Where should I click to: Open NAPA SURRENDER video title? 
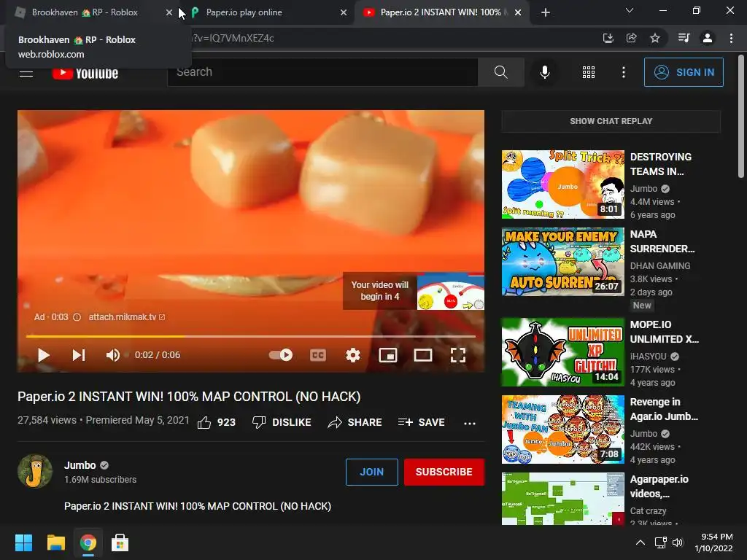662,241
